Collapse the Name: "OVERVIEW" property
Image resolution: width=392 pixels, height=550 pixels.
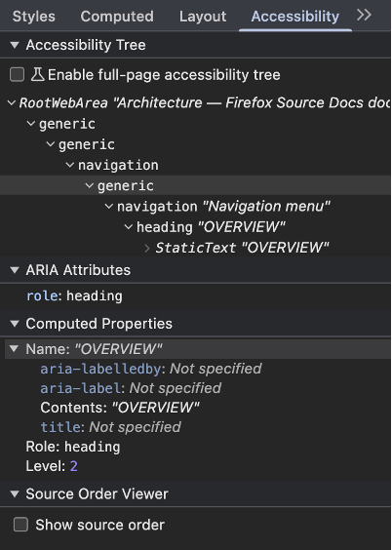14,349
